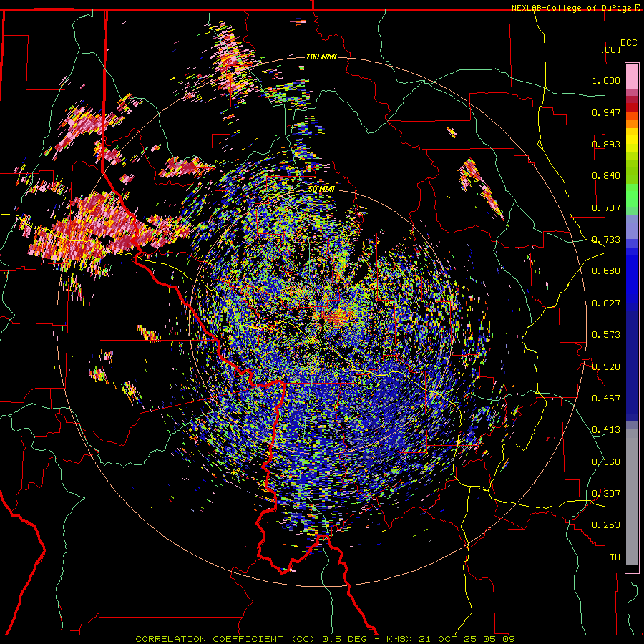Viewport: 644px width, 644px height.
Task: Click the 1.000 legend value
Action: [x=606, y=80]
